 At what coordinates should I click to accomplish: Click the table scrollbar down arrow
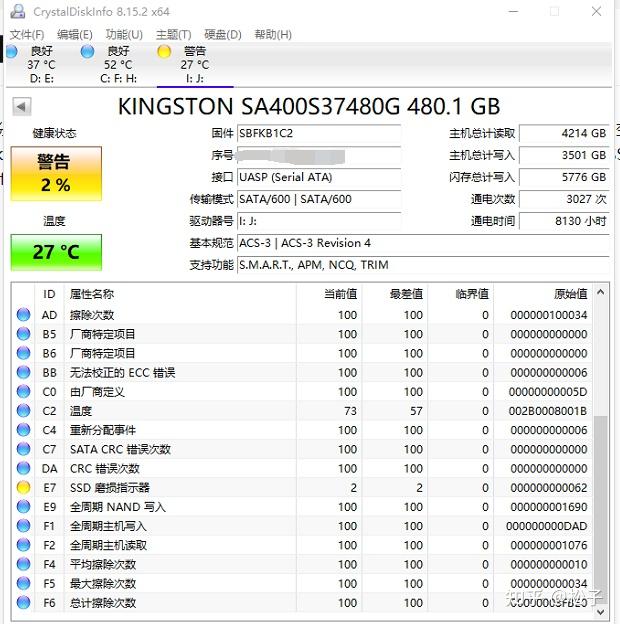(601, 612)
